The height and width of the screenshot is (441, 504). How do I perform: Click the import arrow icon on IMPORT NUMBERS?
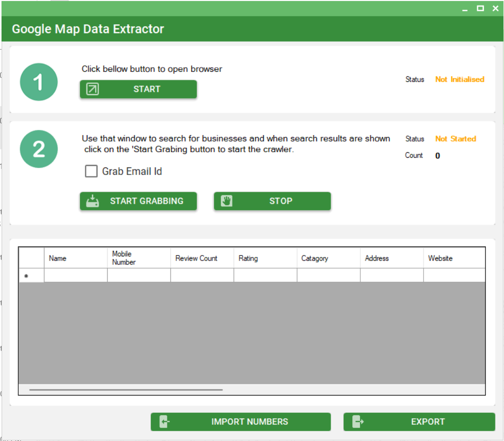tap(165, 422)
